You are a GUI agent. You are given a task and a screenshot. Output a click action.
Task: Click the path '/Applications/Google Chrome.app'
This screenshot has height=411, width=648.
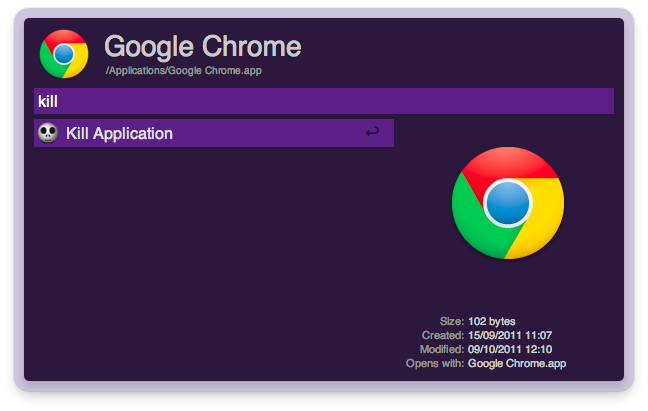(x=183, y=71)
